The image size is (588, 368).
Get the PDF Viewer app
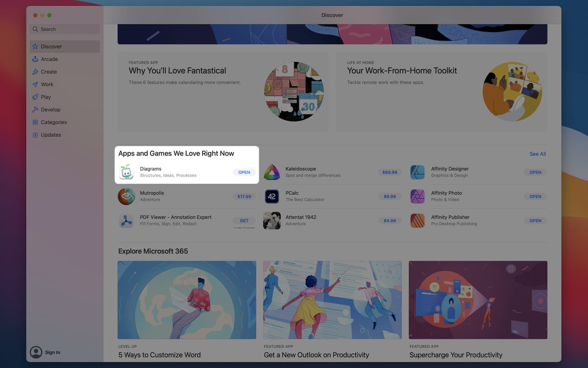click(244, 220)
